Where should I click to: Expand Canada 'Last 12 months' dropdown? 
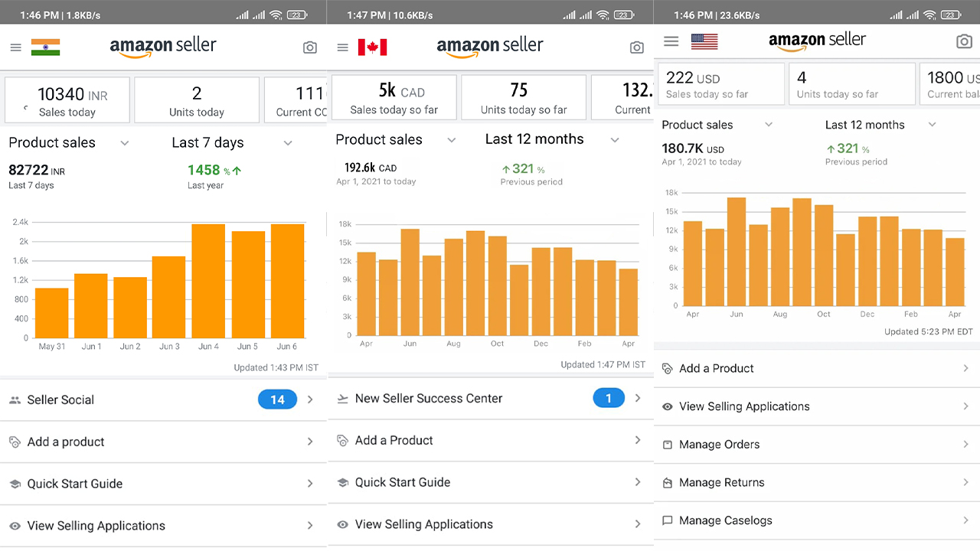pos(615,140)
